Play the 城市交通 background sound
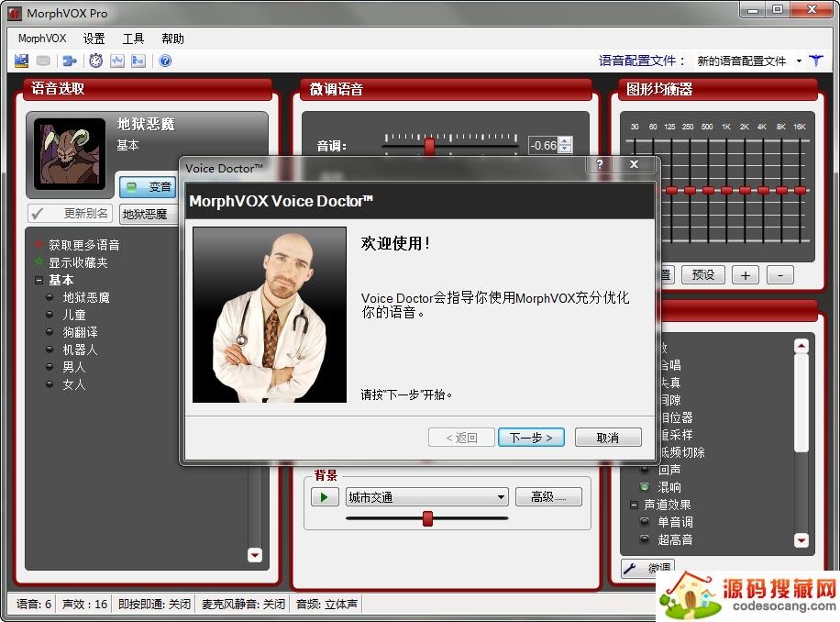 [325, 497]
